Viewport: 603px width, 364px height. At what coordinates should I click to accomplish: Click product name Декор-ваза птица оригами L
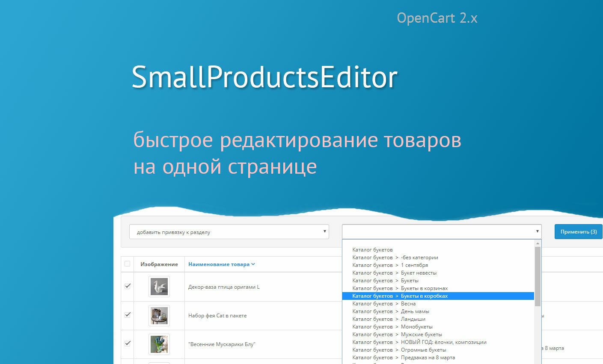point(224,287)
